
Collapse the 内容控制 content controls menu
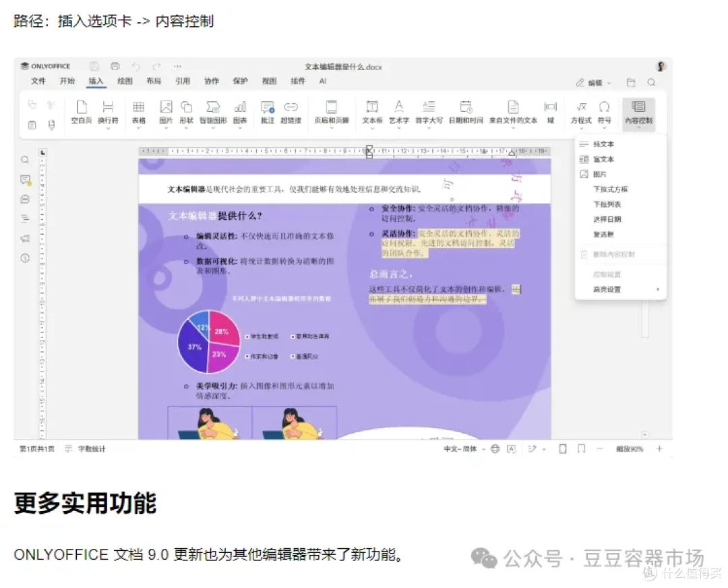click(x=638, y=114)
